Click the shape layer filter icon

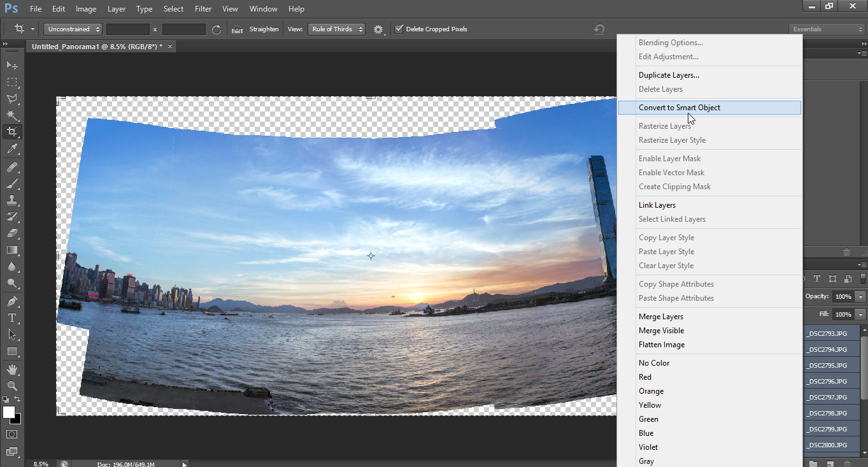[x=832, y=278]
